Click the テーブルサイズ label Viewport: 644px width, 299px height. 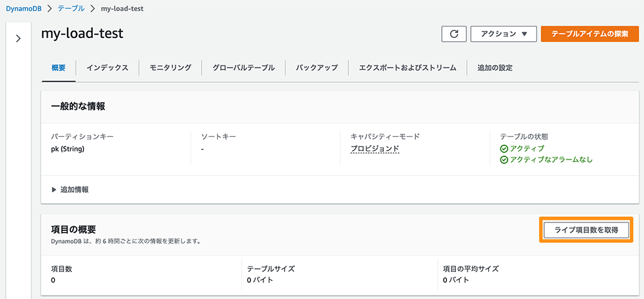(x=271, y=269)
